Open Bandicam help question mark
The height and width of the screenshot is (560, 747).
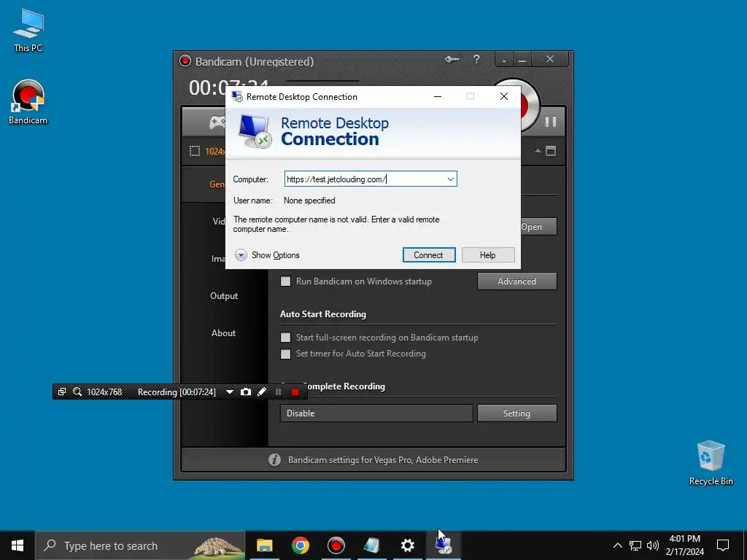coord(476,59)
